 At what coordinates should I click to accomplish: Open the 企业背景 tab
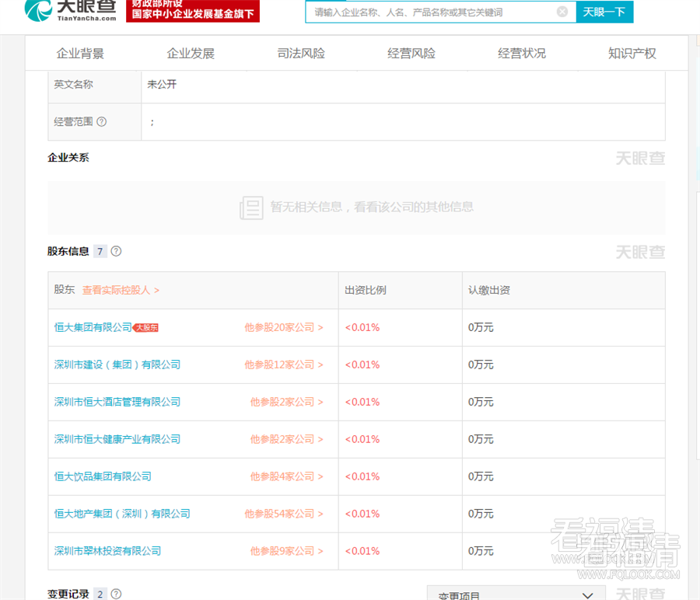tap(80, 54)
